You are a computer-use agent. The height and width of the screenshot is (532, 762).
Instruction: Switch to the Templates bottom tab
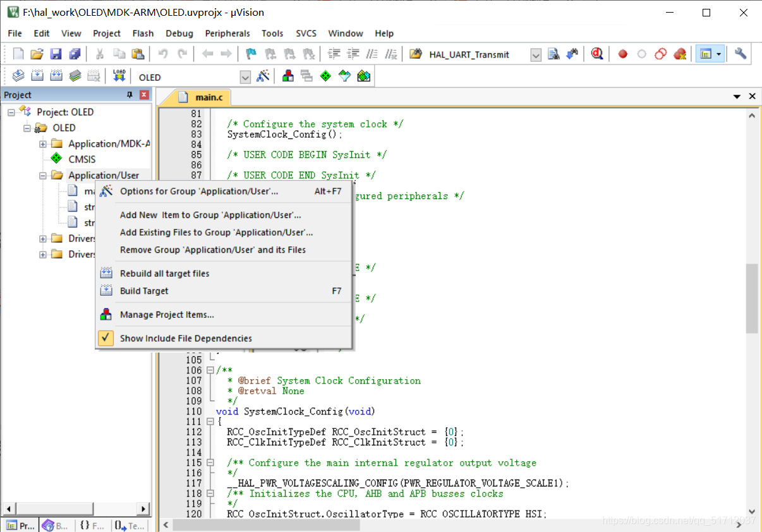[x=130, y=525]
